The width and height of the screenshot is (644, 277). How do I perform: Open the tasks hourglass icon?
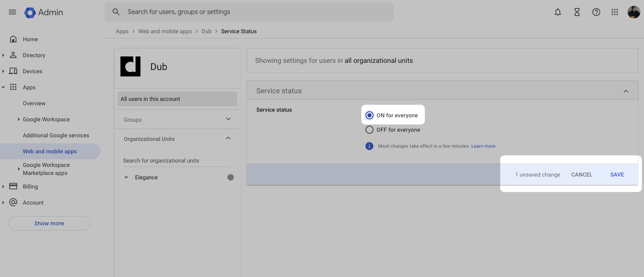[577, 12]
